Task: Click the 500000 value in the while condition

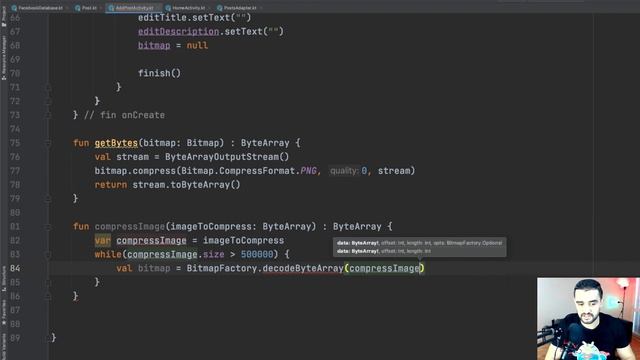Action: pyautogui.click(x=257, y=254)
